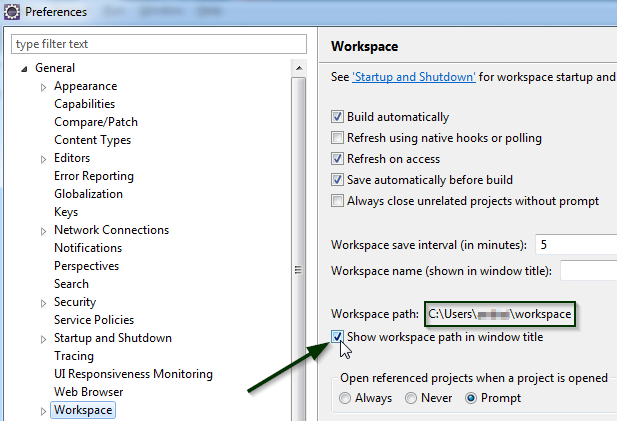The image size is (617, 421).
Task: Select Editors preference page
Action: [x=72, y=158]
